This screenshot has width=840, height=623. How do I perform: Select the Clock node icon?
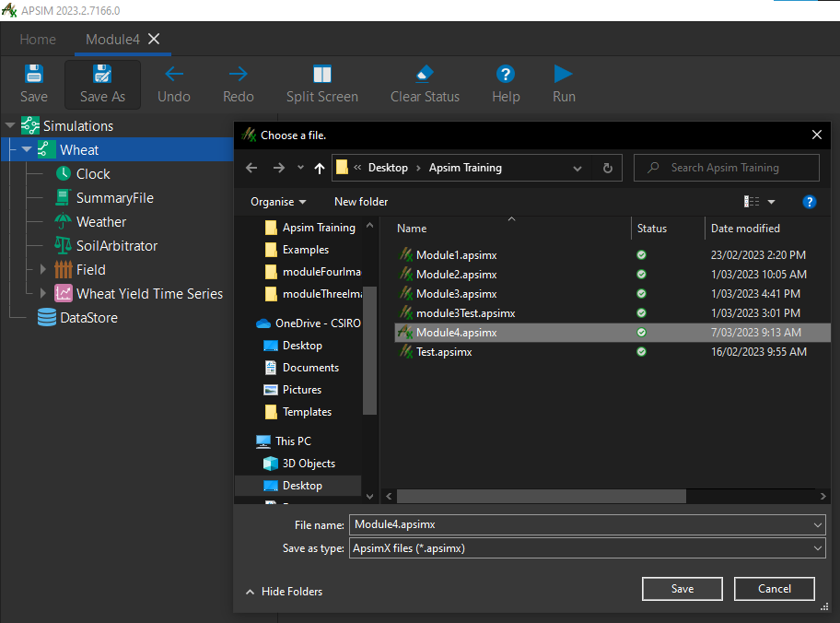[x=64, y=173]
